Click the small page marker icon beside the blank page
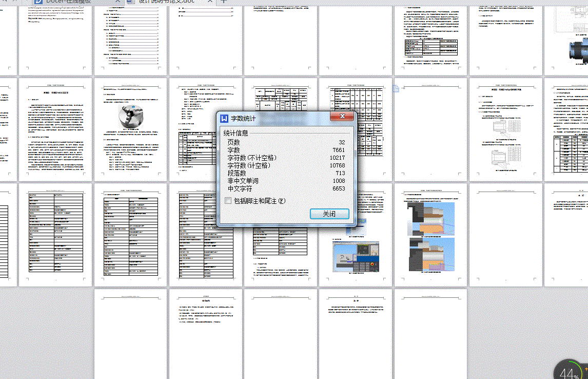 click(x=396, y=88)
